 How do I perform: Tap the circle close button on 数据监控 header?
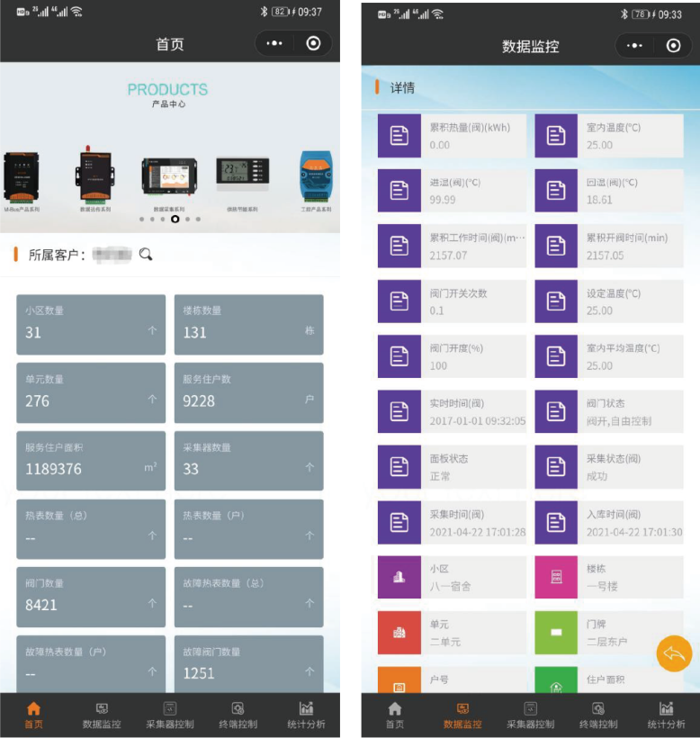click(673, 46)
